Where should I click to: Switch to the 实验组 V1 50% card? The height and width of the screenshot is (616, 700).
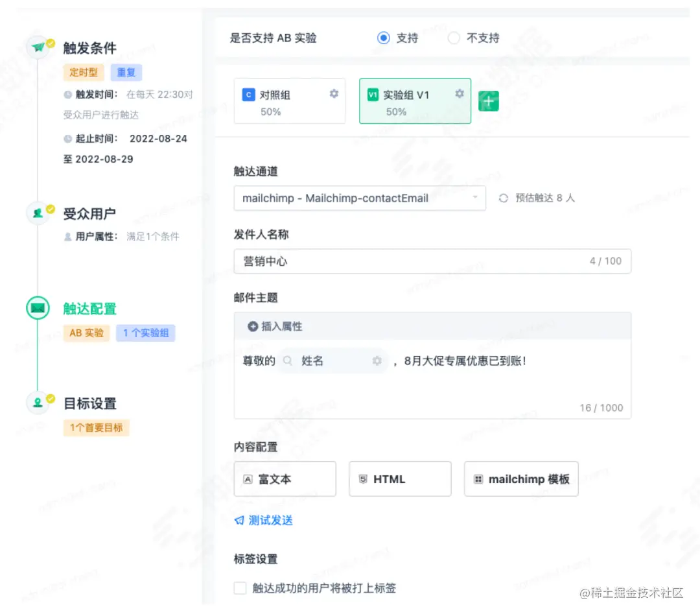point(415,101)
